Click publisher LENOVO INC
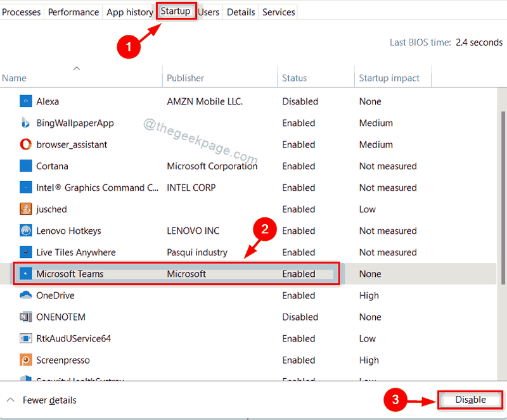Screen dimensions: 507x420 click(x=193, y=231)
